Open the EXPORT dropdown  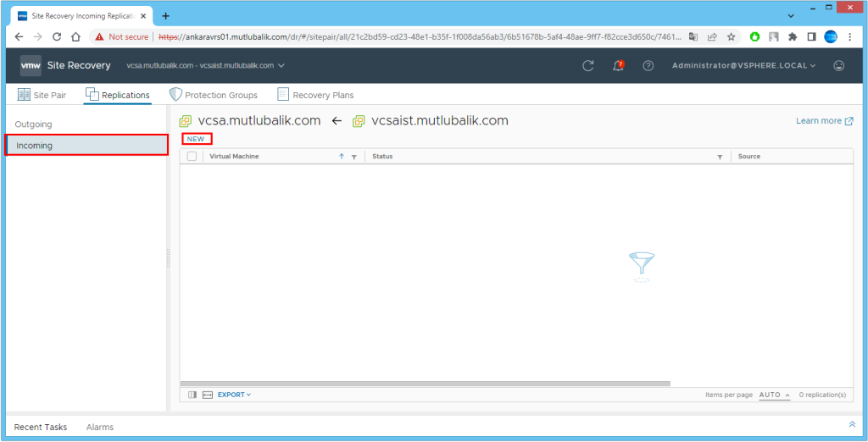point(234,395)
